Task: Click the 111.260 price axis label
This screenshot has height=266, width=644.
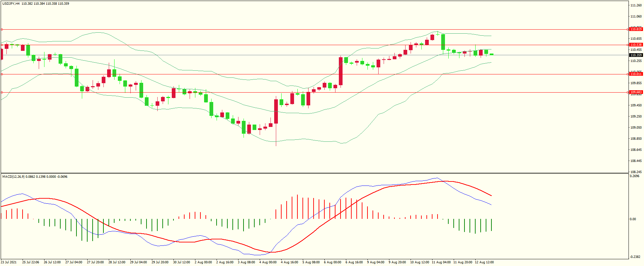Action: (636, 5)
